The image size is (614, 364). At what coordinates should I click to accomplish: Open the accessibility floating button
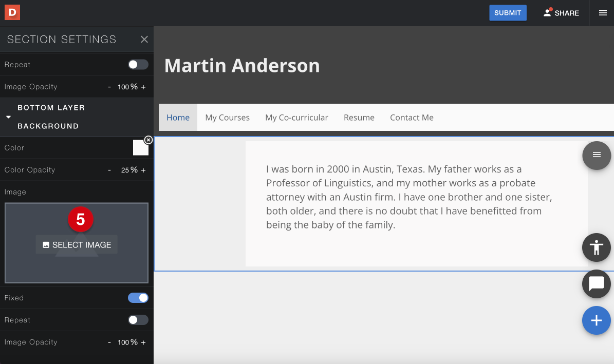coord(597,247)
